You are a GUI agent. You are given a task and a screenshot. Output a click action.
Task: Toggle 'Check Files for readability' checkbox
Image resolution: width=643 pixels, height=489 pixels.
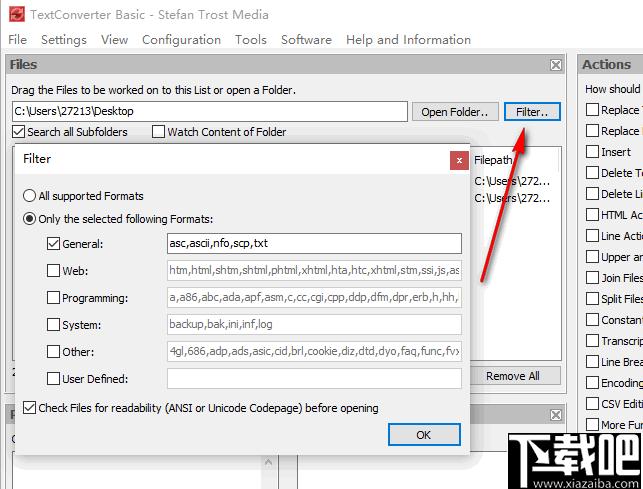[x=30, y=408]
